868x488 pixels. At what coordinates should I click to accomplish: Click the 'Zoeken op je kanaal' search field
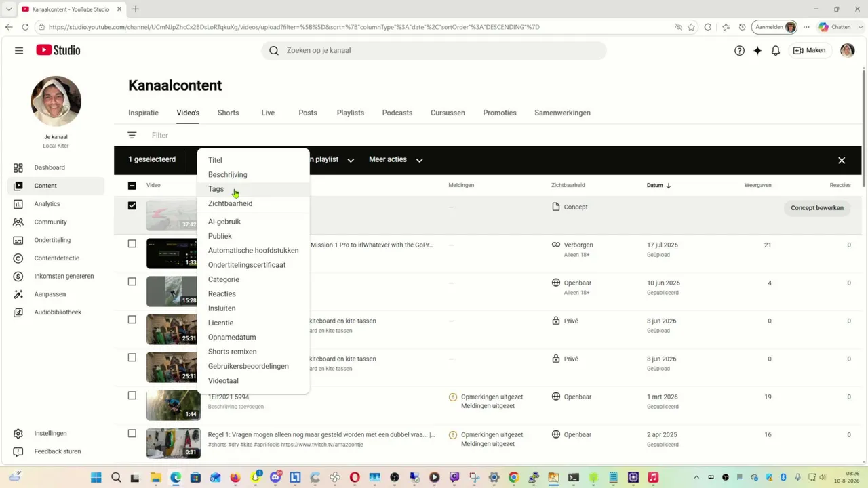pyautogui.click(x=434, y=50)
